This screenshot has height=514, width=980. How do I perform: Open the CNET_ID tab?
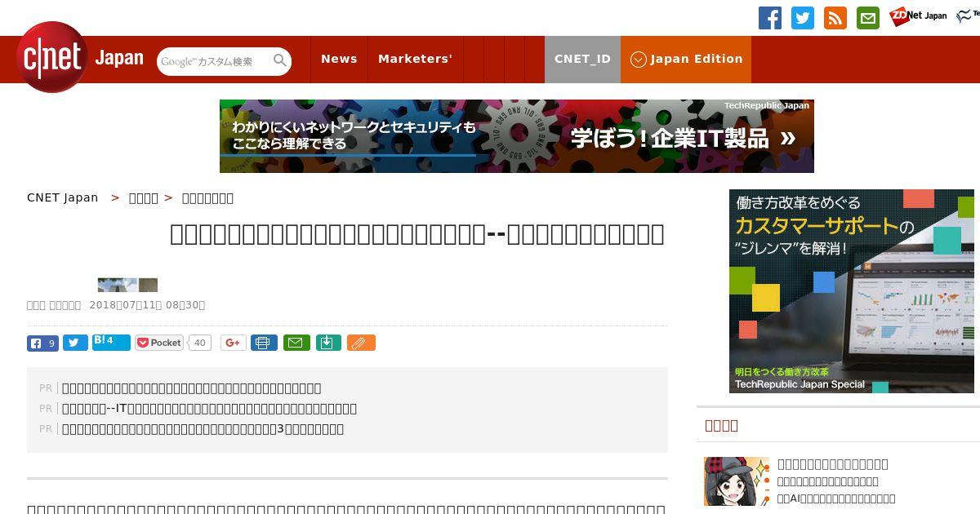[x=582, y=60]
